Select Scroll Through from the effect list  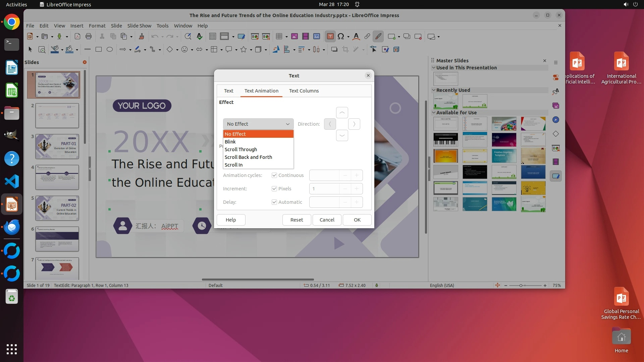coord(241,149)
